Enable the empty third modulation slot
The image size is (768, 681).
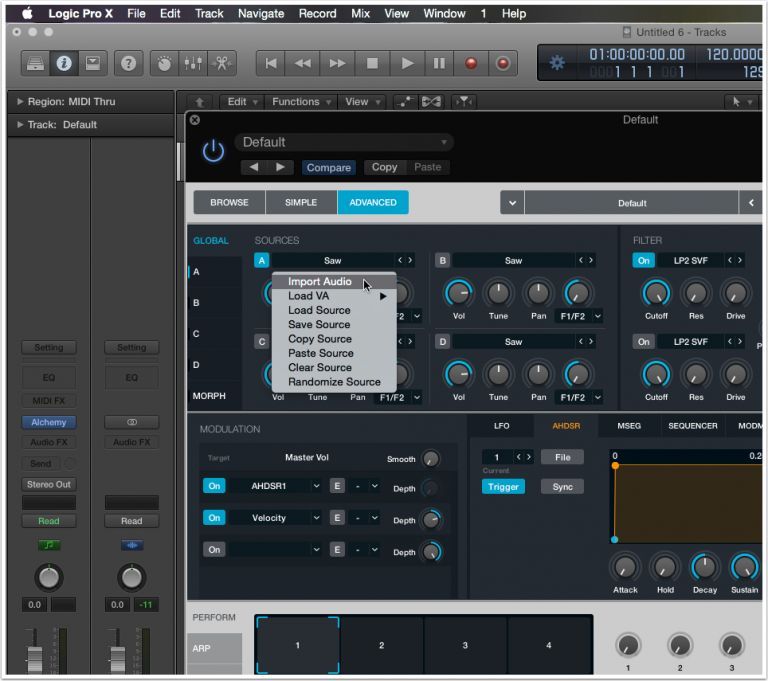click(x=214, y=550)
